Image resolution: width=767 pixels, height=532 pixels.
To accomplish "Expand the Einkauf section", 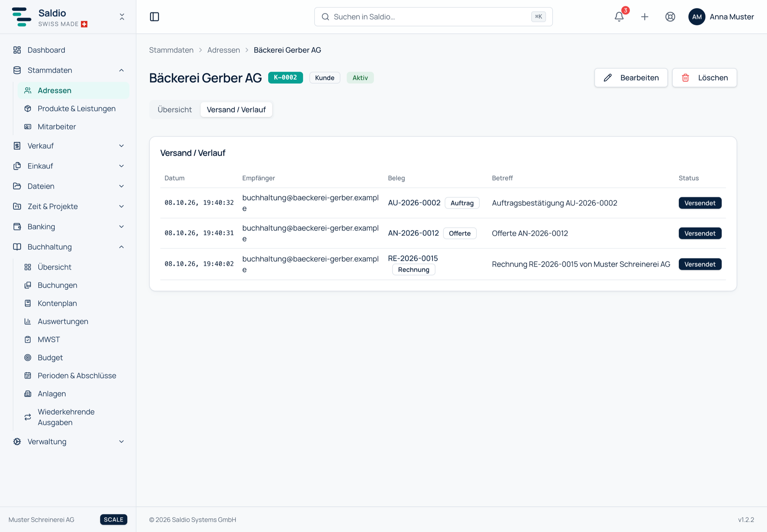I will point(68,166).
